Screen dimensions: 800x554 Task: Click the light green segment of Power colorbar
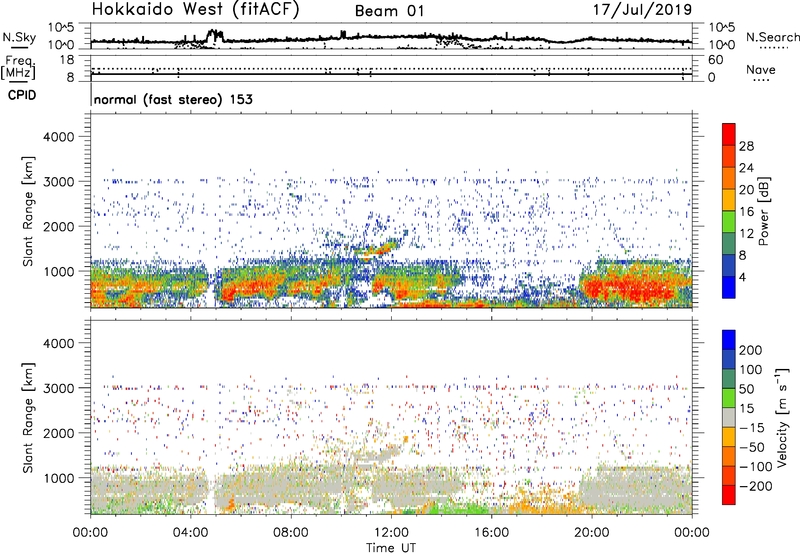(x=729, y=222)
